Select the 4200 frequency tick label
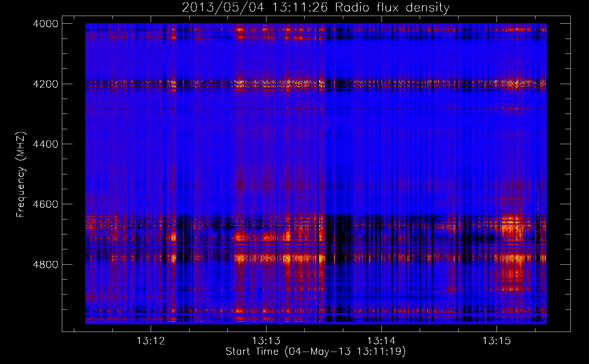589x364 pixels. tap(46, 84)
